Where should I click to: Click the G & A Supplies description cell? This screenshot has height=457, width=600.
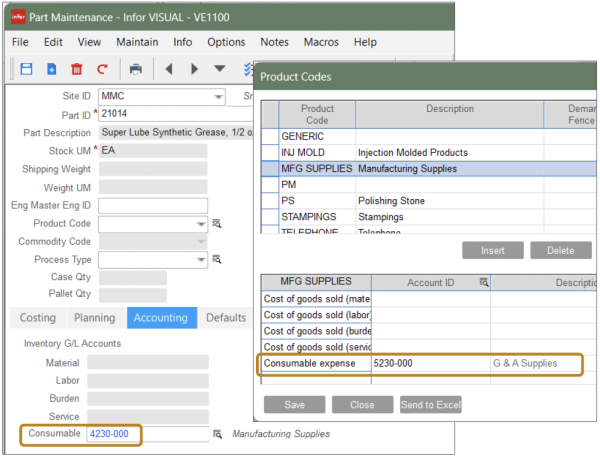[x=543, y=363]
